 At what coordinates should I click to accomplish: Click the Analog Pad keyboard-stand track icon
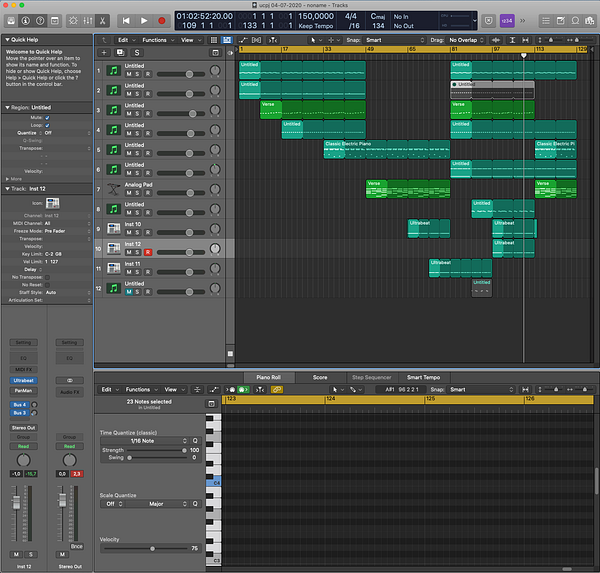tap(113, 189)
